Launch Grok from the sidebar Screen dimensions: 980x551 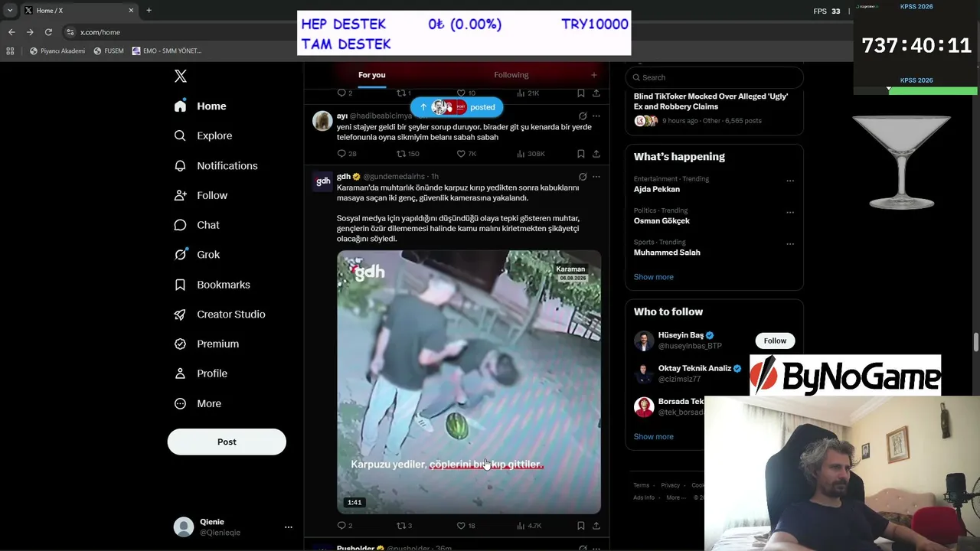point(197,255)
